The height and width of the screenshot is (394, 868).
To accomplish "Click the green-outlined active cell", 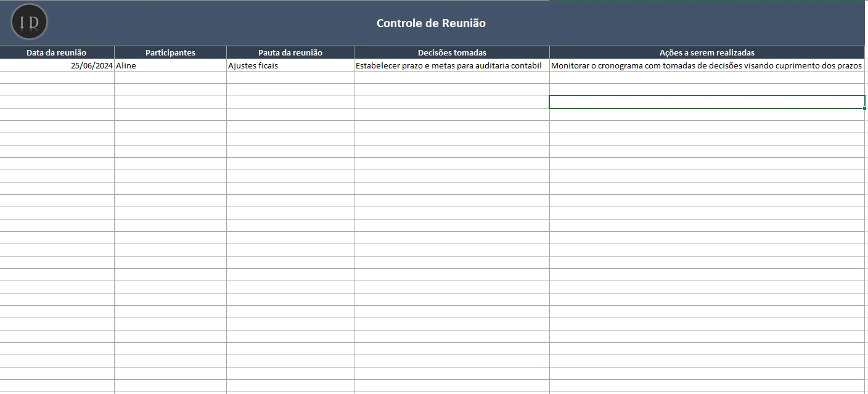I will point(706,102).
